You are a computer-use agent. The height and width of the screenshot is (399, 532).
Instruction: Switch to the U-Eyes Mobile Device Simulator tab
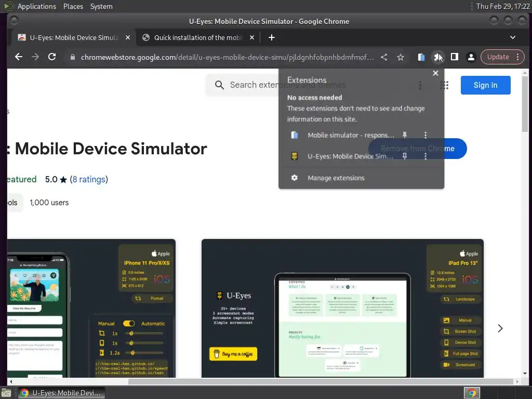pos(74,37)
